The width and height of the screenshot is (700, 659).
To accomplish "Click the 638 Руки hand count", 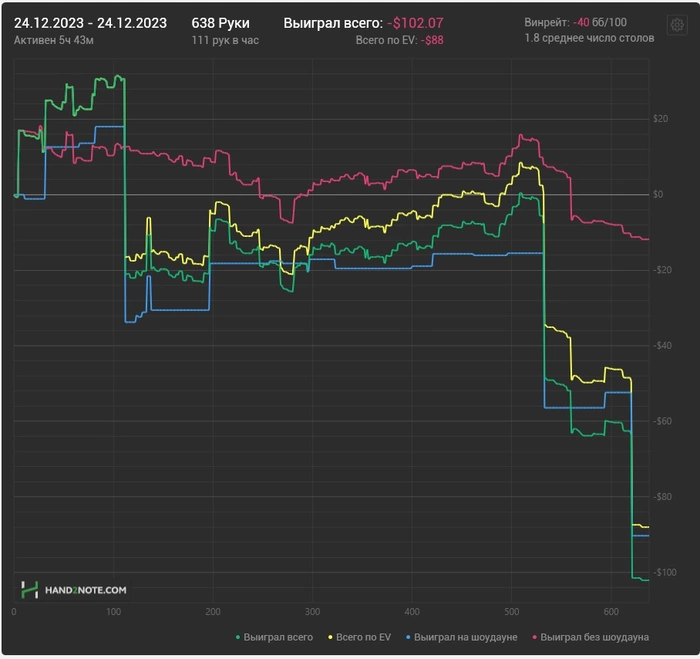I will coord(221,22).
